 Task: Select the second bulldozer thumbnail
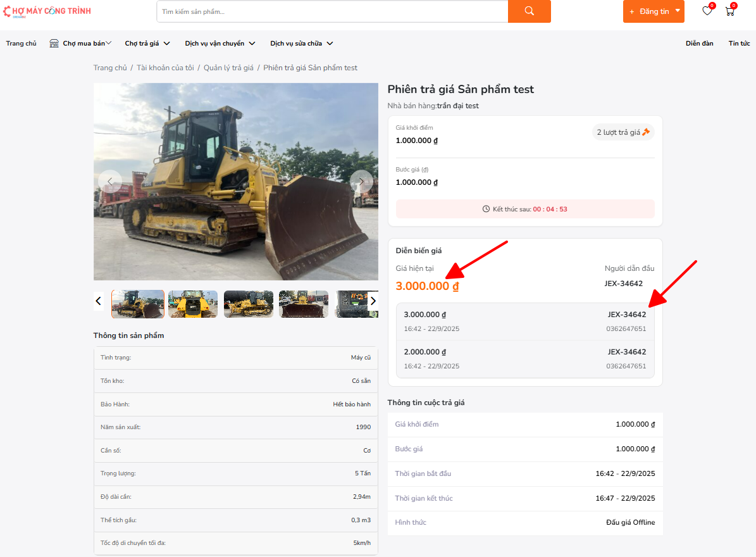(x=193, y=304)
